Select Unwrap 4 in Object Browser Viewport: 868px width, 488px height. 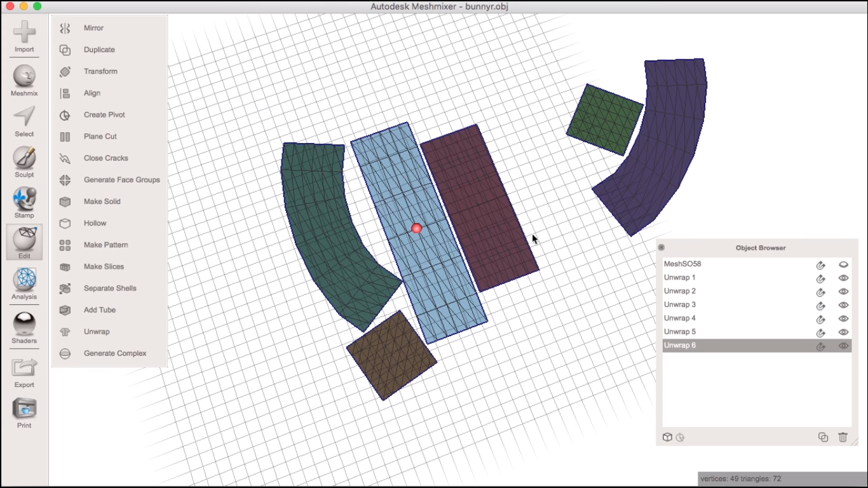click(x=757, y=318)
